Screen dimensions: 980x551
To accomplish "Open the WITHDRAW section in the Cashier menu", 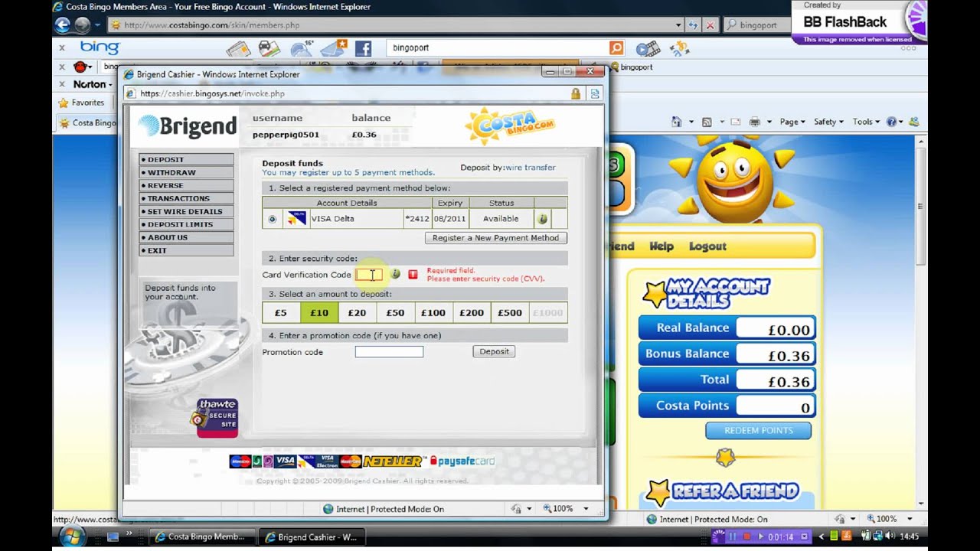I will pos(186,172).
